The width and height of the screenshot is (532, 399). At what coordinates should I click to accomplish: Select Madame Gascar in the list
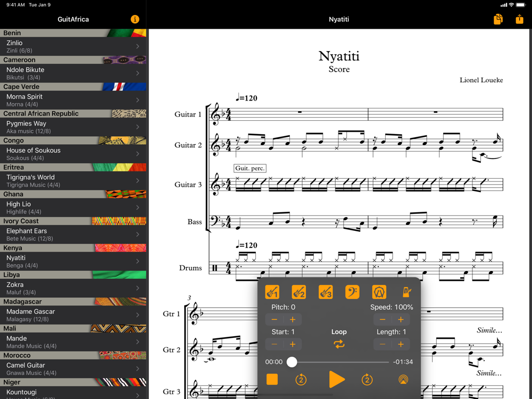[x=73, y=315]
